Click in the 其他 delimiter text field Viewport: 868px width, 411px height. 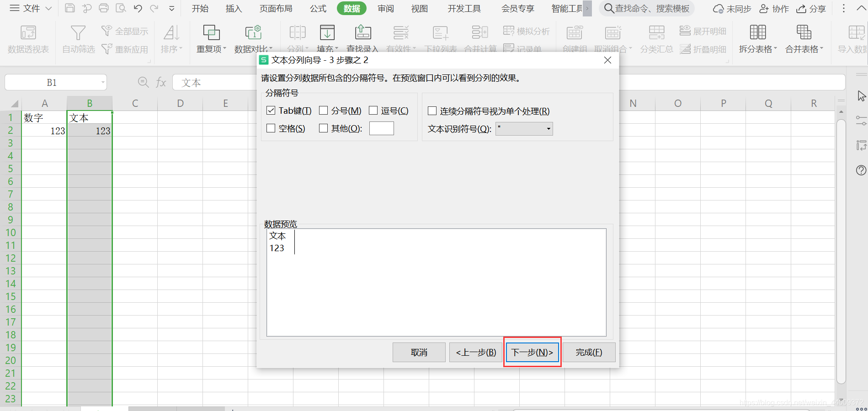(381, 128)
